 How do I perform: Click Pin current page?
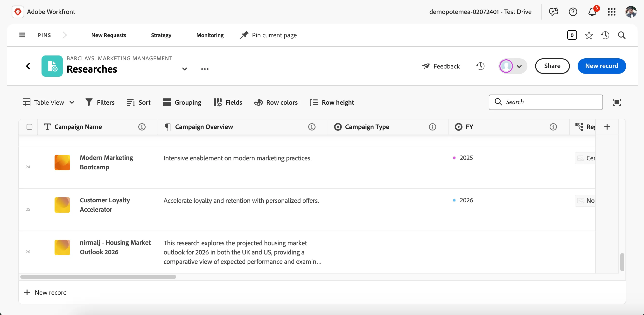click(268, 35)
